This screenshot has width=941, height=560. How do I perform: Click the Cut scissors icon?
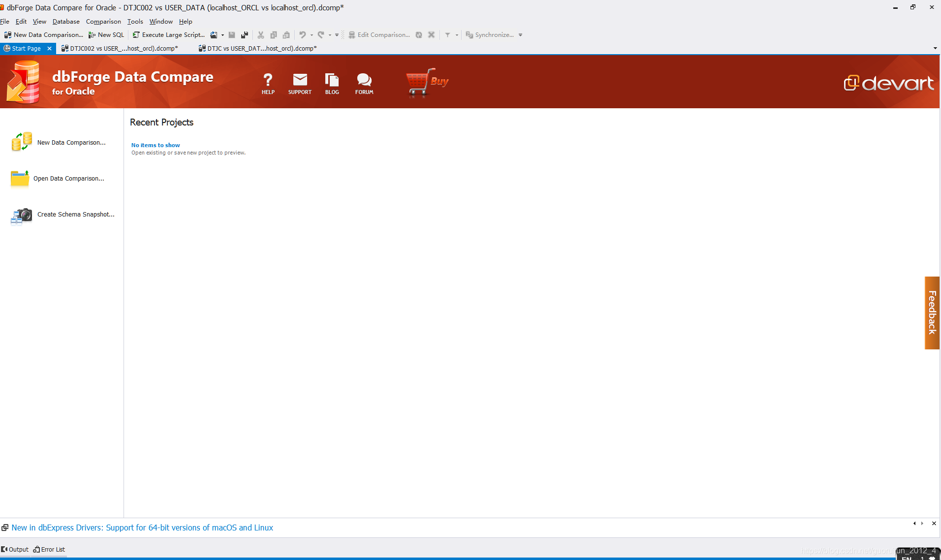point(261,35)
